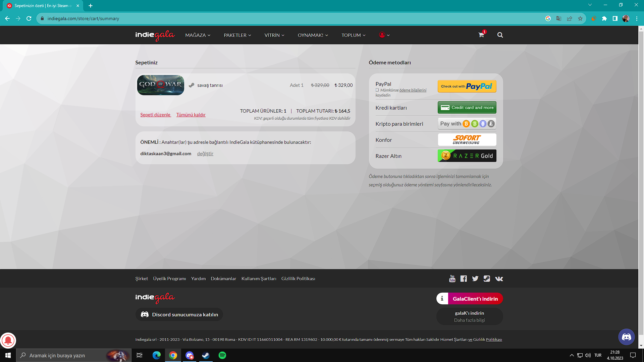Open the user account avatar menu
644x362 pixels.
point(384,35)
